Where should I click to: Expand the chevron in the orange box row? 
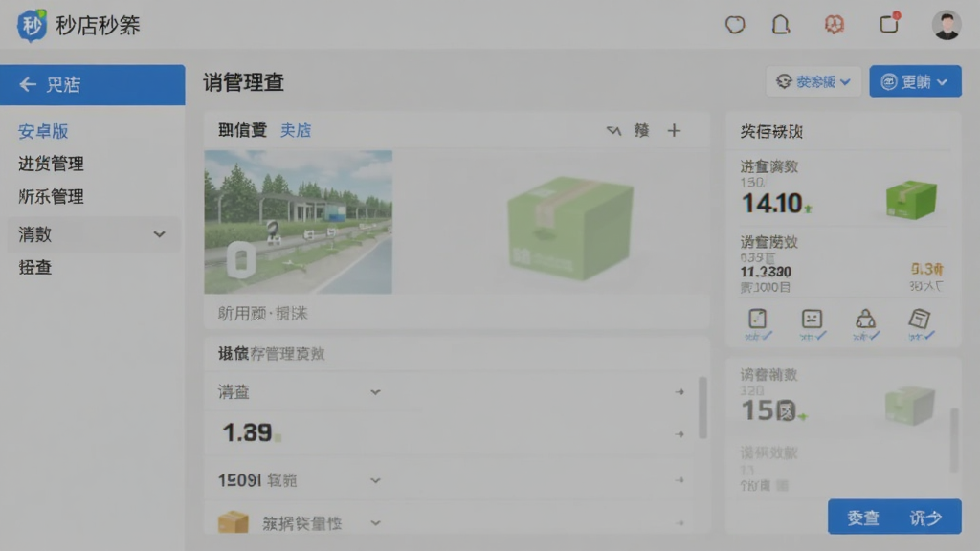coord(375,523)
